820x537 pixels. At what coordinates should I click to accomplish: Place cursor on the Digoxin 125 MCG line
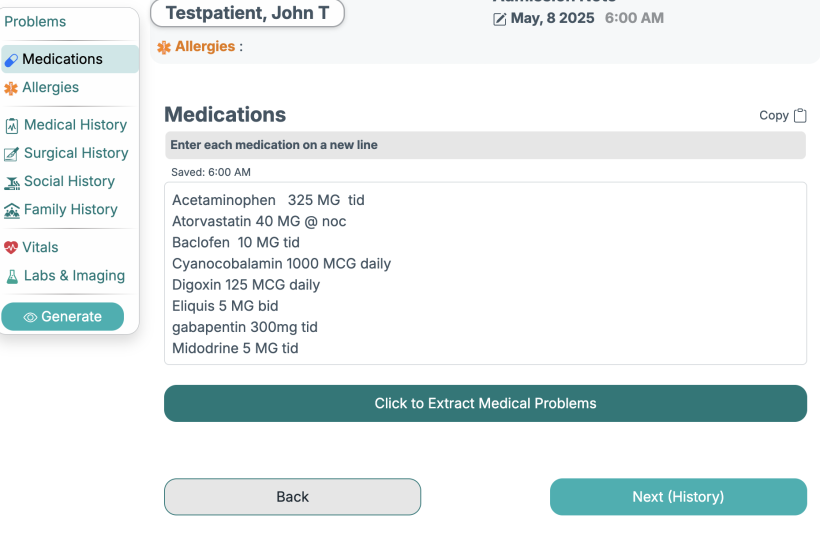tap(246, 285)
